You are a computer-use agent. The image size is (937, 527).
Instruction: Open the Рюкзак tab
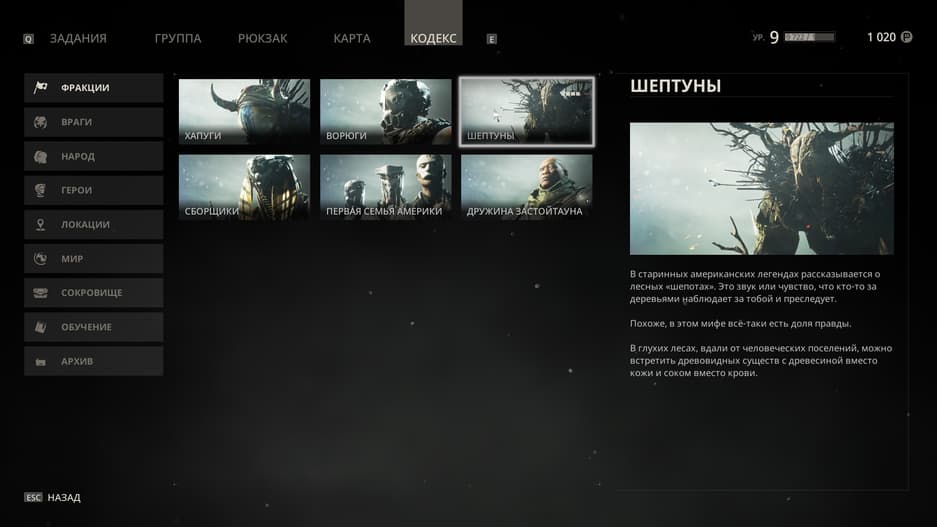[262, 38]
